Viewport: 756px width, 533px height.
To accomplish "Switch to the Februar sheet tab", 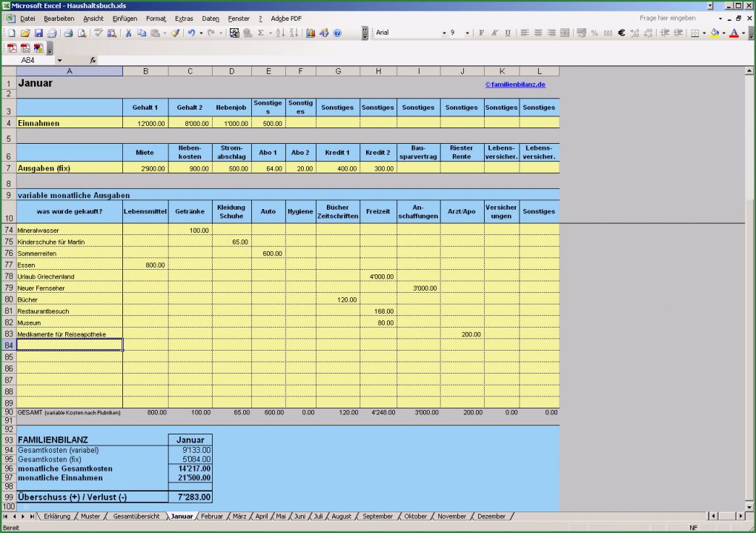I will point(214,516).
